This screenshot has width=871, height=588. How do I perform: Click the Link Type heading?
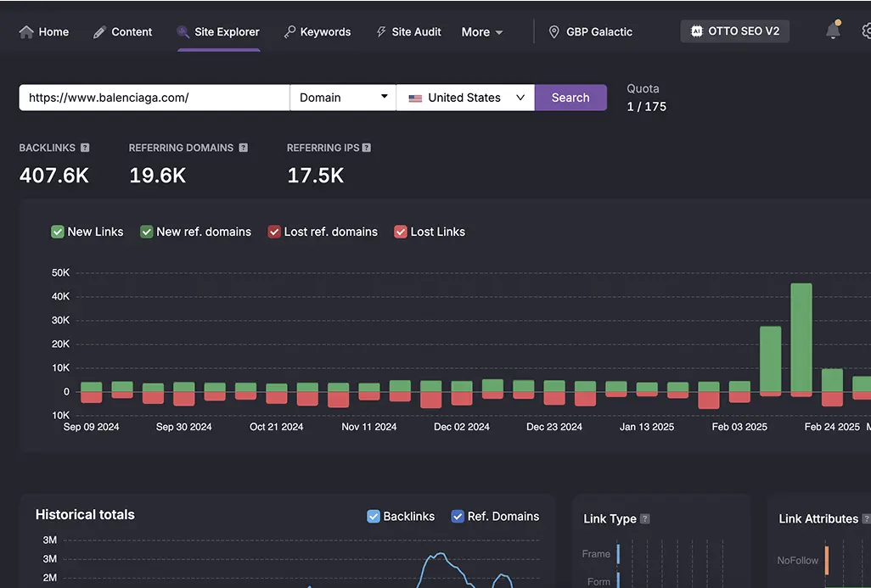pyautogui.click(x=610, y=518)
